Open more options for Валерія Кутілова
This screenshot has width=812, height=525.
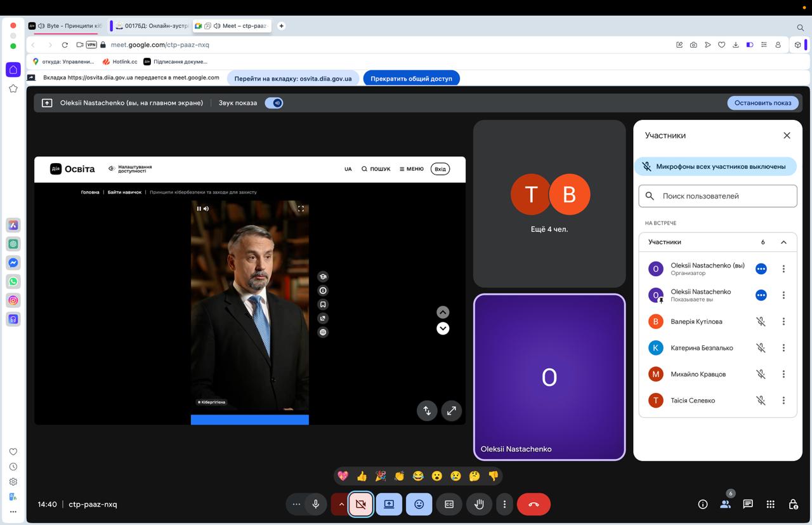coord(783,321)
